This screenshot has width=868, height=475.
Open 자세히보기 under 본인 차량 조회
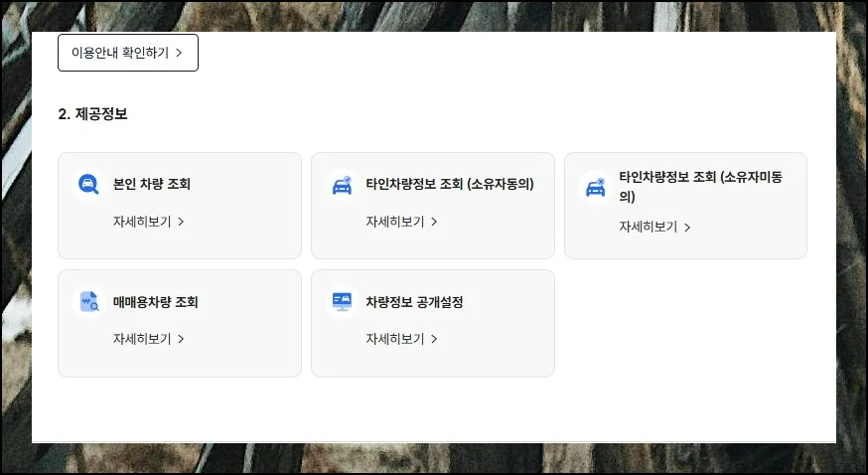(x=142, y=222)
